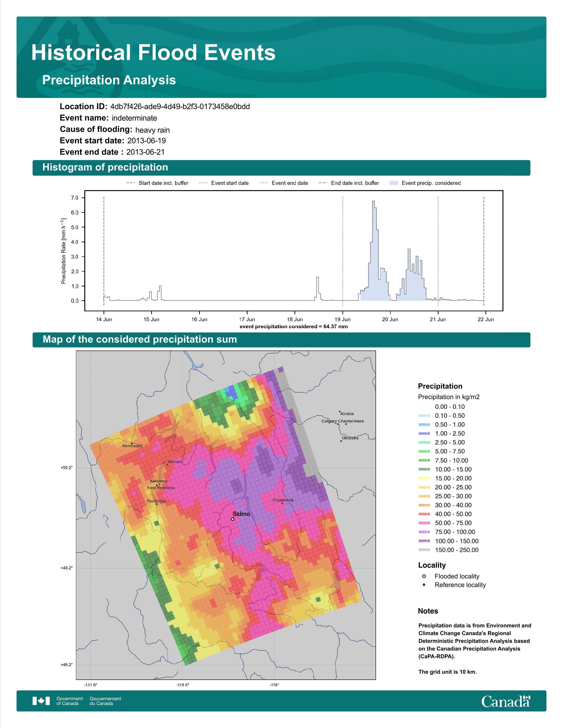
Task: Click the Precipitation Rate y-axis title
Action: click(63, 251)
